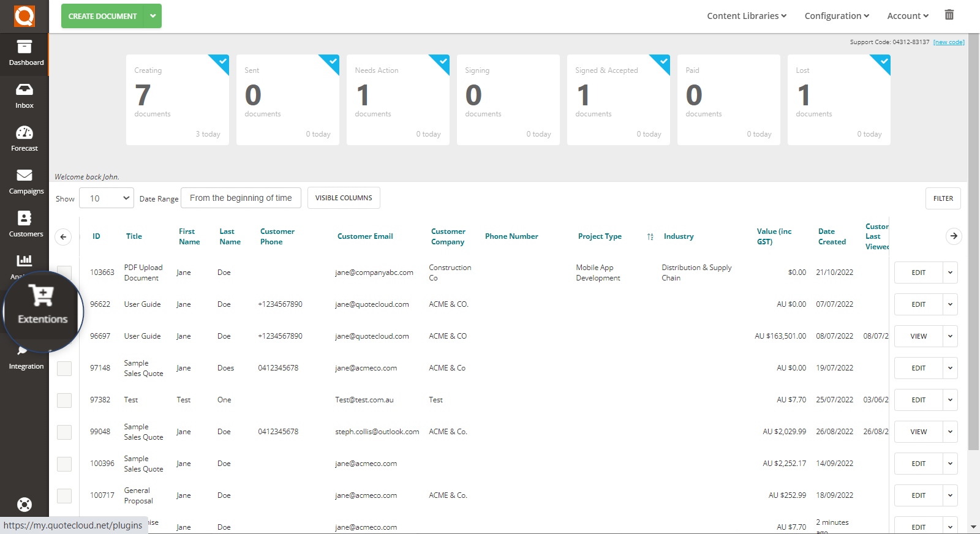Toggle the Sent card checkmark
Viewport: 980px width, 534px height.
(333, 61)
